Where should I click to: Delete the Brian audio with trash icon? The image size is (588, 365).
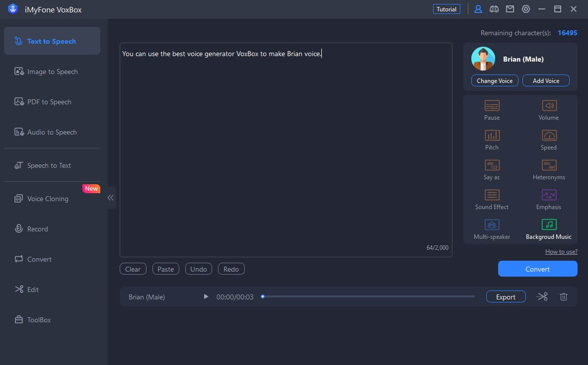click(x=563, y=297)
